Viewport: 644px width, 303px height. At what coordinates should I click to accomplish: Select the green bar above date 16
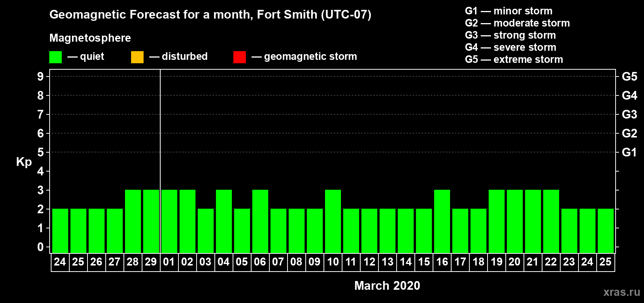coord(442,221)
